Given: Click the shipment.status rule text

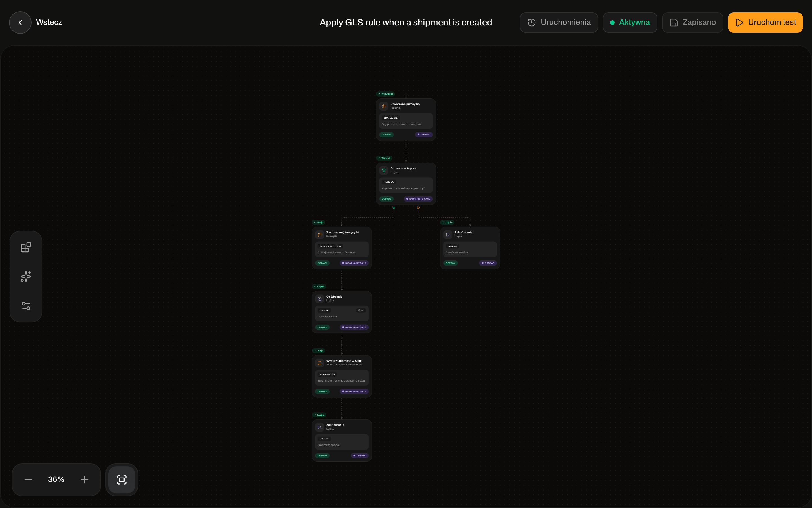Looking at the screenshot, I should click(x=403, y=188).
